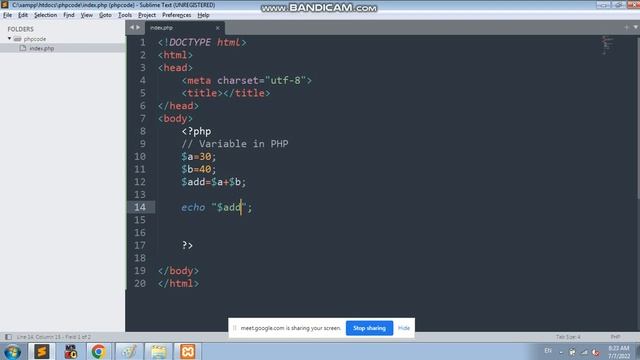The image size is (640, 360).
Task: Open the Find menu
Action: [x=69, y=15]
